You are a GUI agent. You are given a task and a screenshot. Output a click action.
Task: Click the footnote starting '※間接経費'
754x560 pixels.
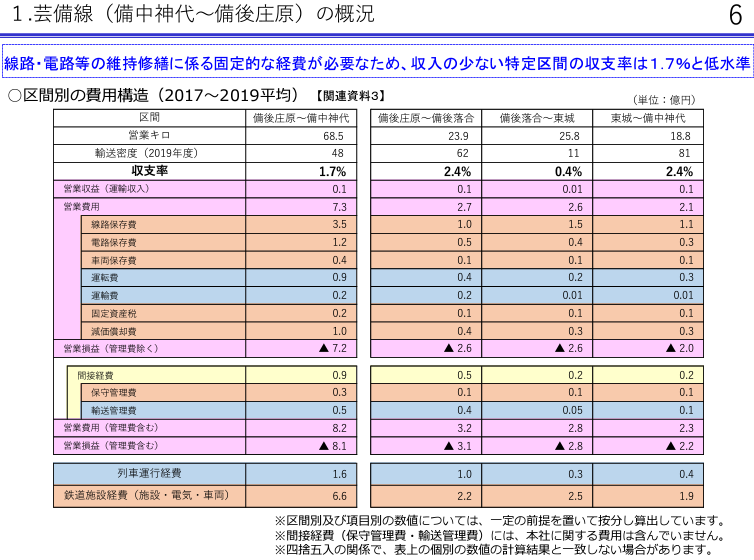(x=500, y=535)
